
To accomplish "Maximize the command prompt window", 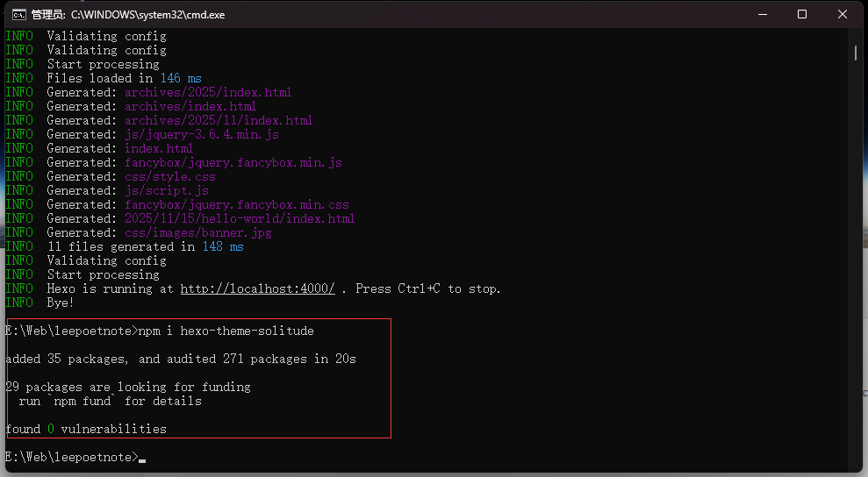I will 801,14.
